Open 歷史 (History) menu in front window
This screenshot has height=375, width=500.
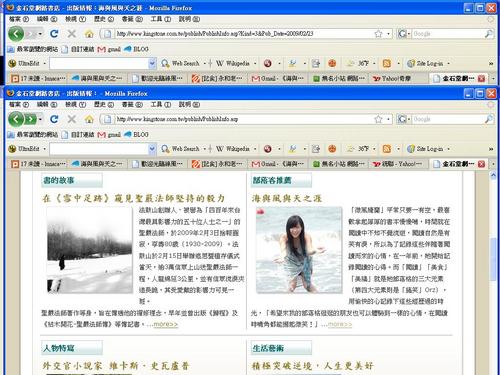104,104
